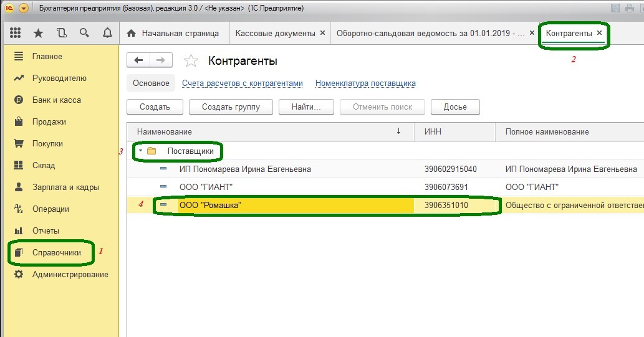Click the ИНН column header
The width and height of the screenshot is (644, 337).
coord(454,132)
